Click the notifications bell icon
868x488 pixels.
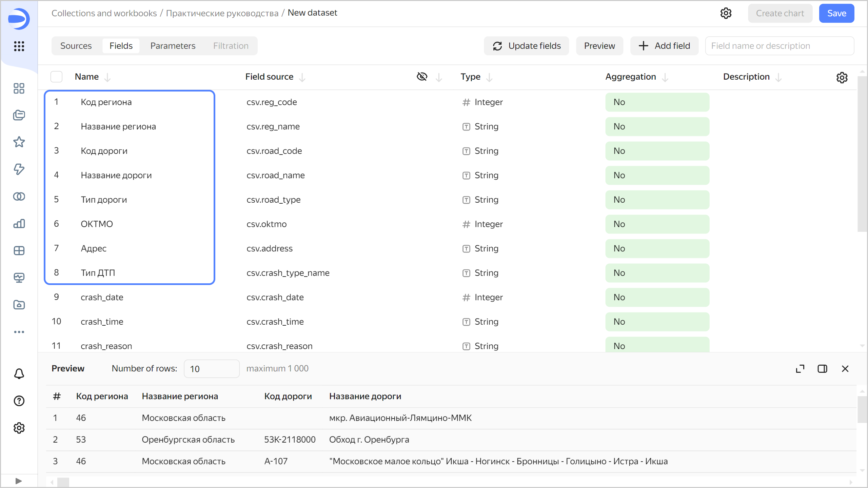point(19,374)
